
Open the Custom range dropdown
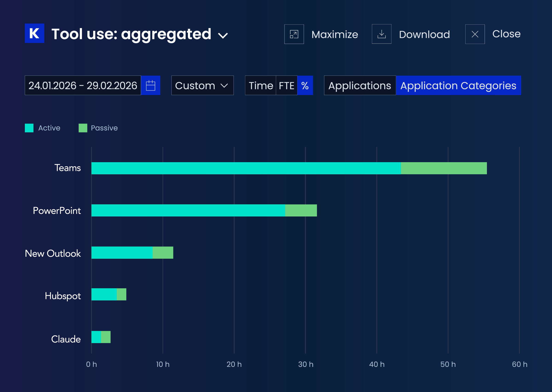click(202, 85)
